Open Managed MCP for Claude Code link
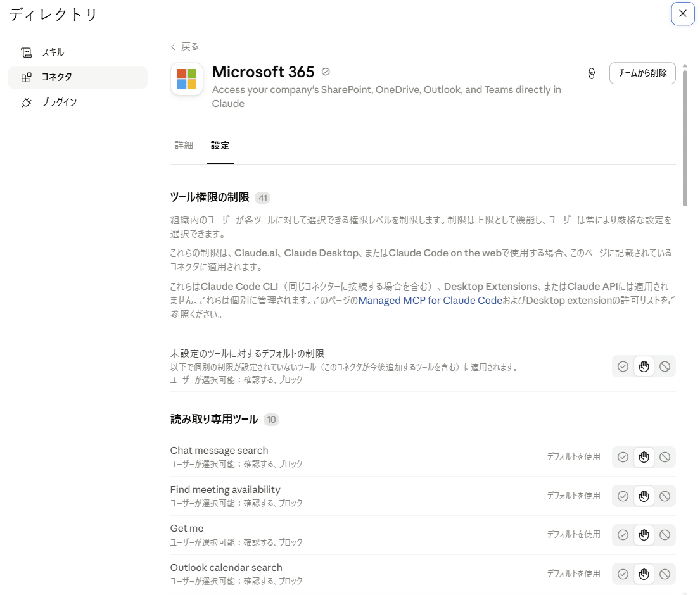 coord(430,301)
